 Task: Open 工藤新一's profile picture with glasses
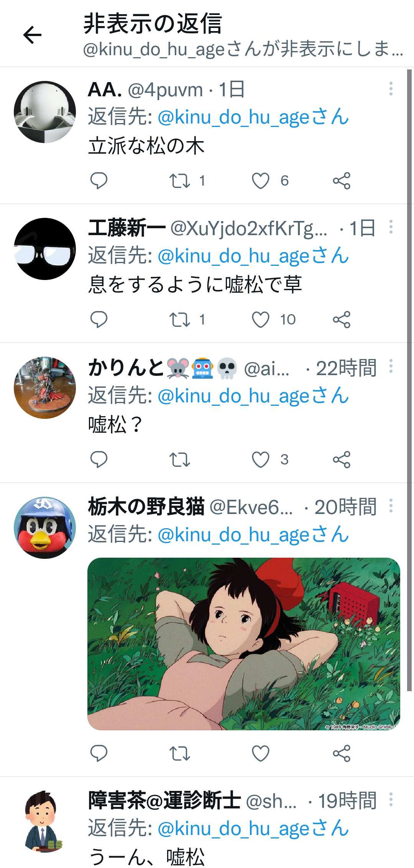pos(45,249)
